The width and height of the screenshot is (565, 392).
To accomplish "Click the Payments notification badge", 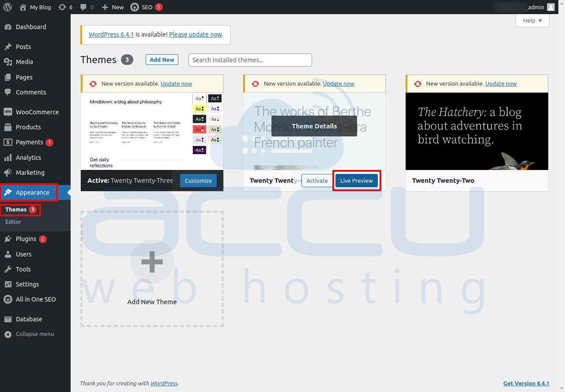I will (49, 142).
